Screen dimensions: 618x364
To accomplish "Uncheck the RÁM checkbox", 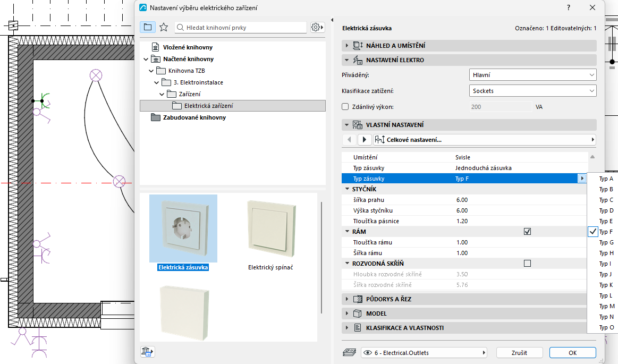I will click(527, 232).
